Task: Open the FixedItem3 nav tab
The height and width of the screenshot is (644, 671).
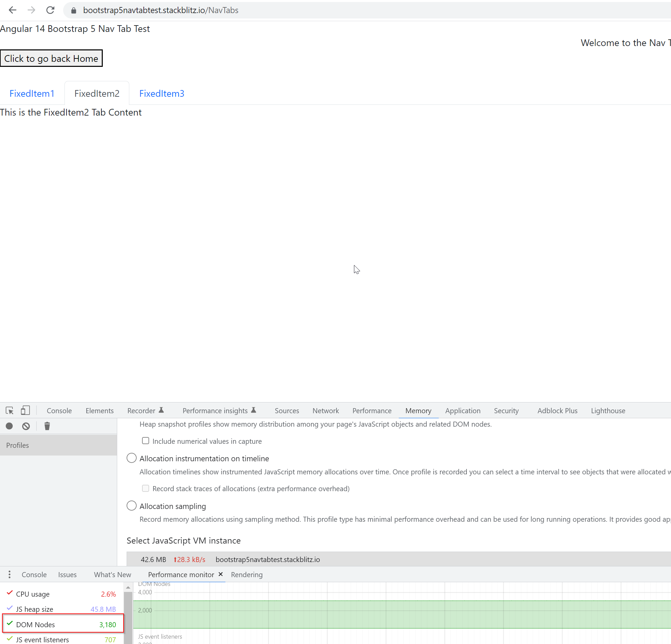Action: pos(162,93)
